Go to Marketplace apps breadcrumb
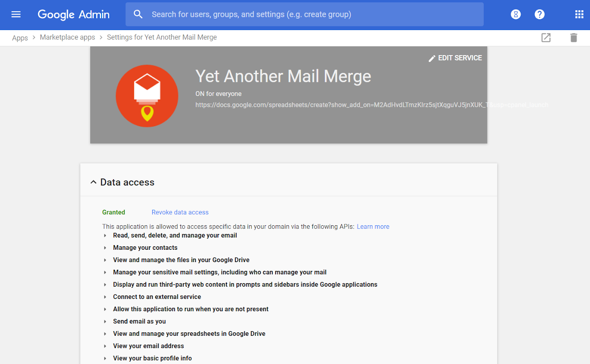Screen dimensions: 590x364 [67, 37]
